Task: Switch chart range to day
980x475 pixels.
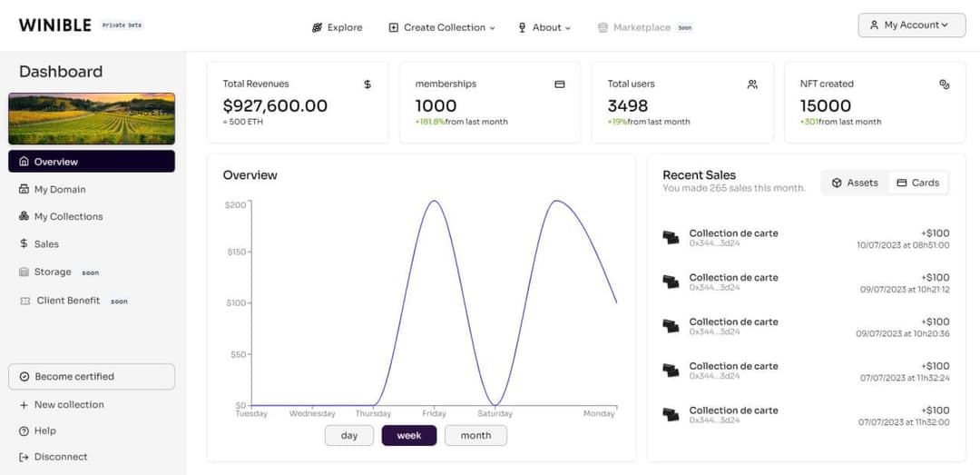Action: click(x=349, y=436)
